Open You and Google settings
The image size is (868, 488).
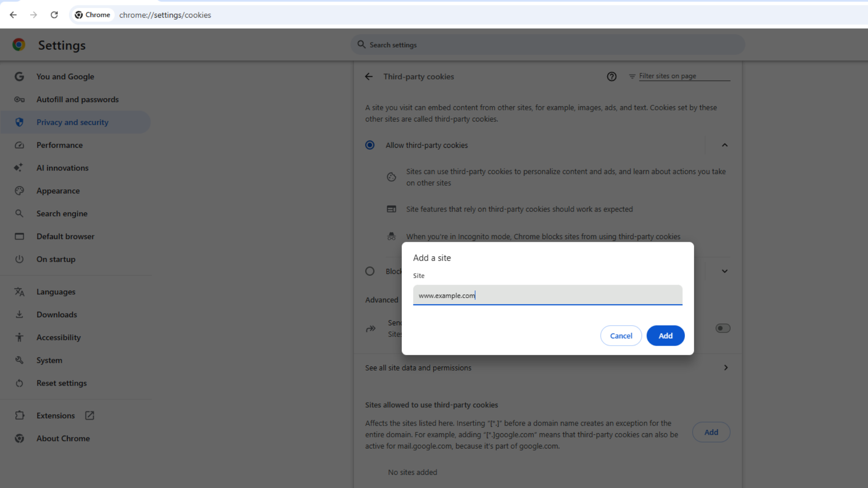coord(65,77)
